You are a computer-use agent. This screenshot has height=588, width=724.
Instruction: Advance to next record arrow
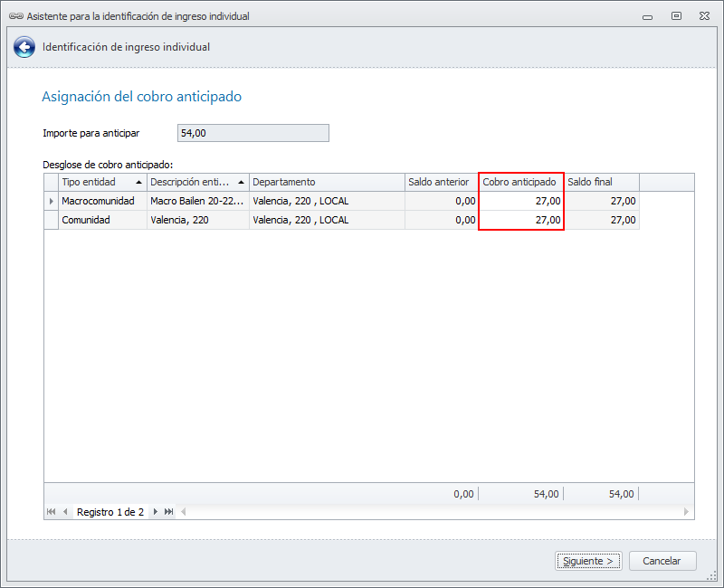pos(156,511)
